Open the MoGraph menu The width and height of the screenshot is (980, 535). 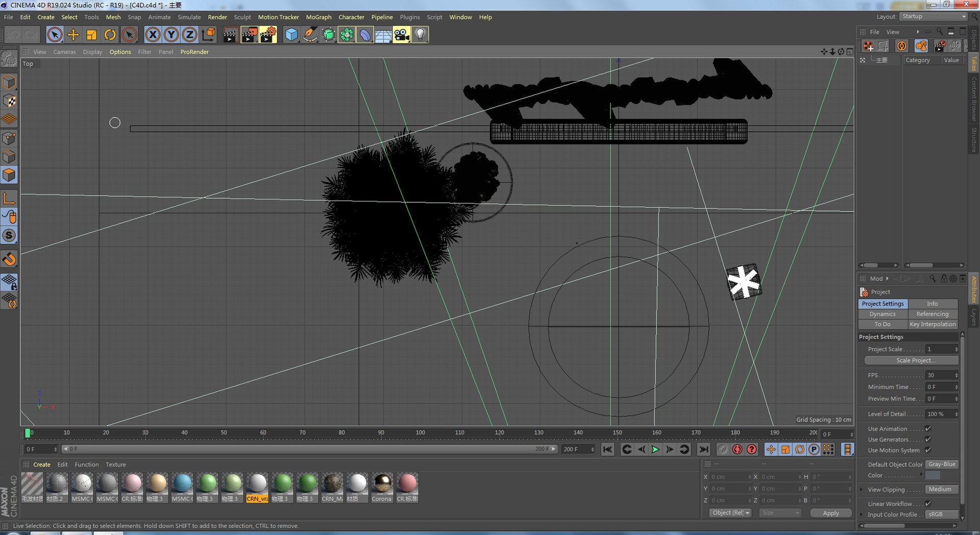click(318, 17)
